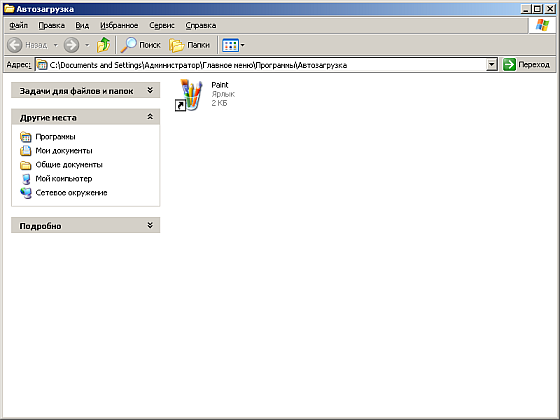This screenshot has width=560, height=420.
Task: Minimize the Автозагрузка window
Action: click(x=525, y=9)
